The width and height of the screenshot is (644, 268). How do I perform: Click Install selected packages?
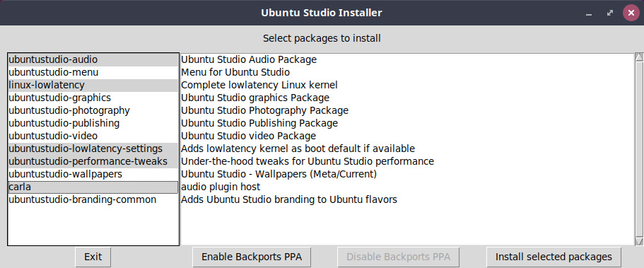[x=554, y=257]
